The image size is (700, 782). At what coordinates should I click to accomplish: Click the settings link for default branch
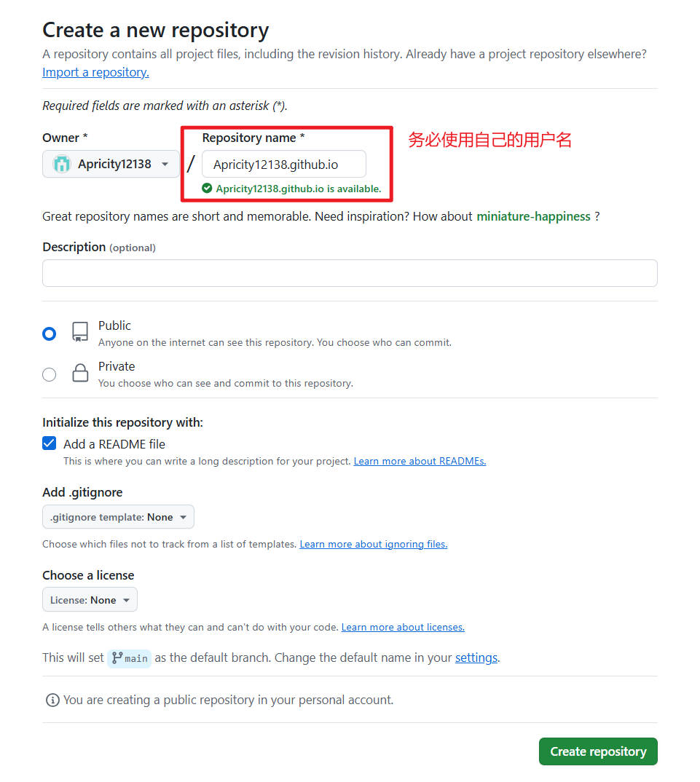click(x=476, y=657)
